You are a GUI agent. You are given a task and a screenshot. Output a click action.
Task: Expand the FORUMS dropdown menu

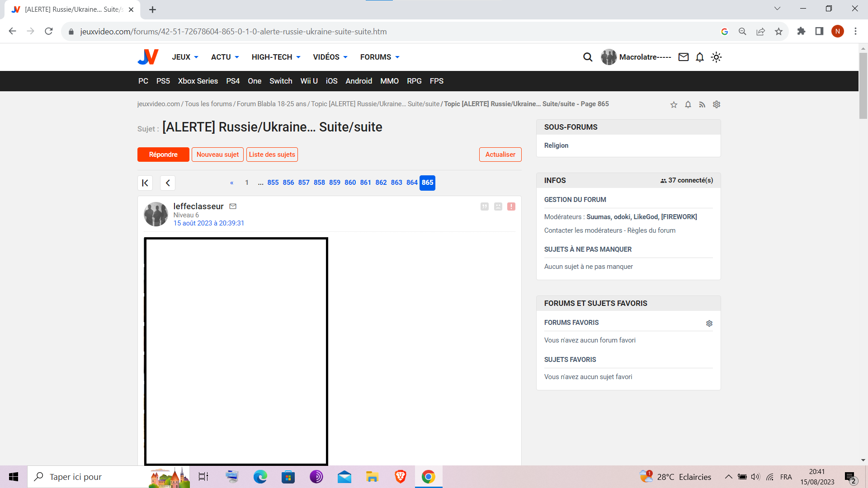(380, 57)
